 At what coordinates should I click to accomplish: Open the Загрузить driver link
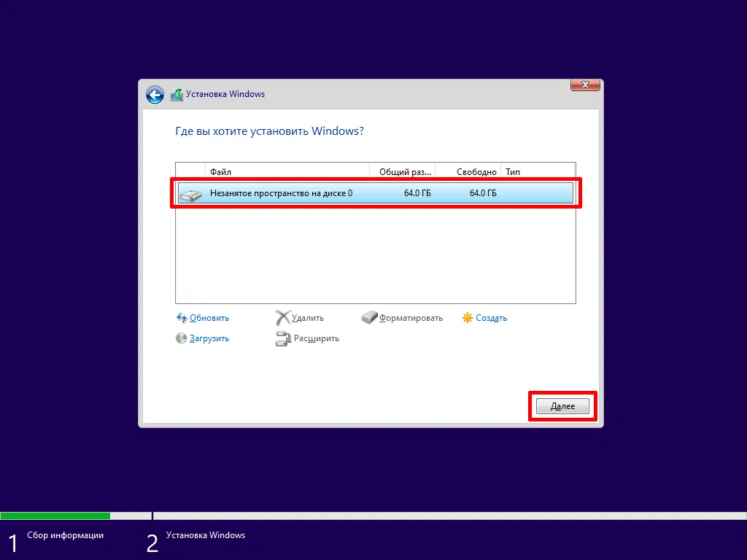click(211, 338)
